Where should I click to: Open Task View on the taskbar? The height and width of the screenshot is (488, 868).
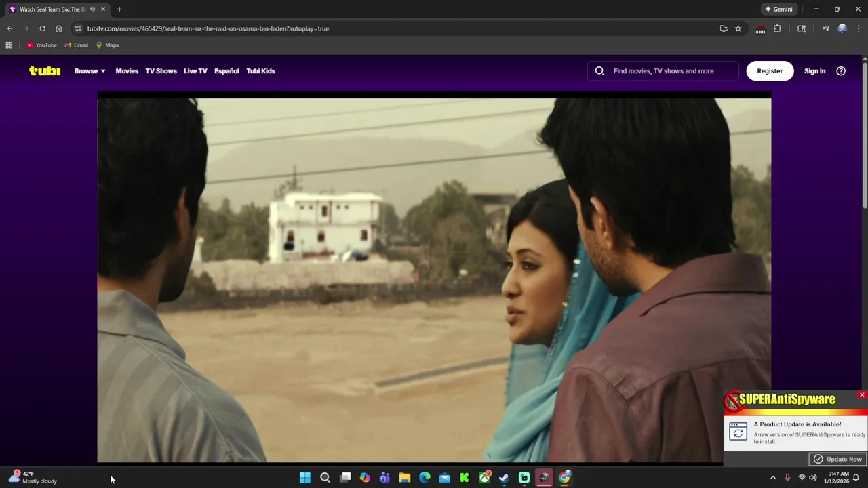click(345, 478)
